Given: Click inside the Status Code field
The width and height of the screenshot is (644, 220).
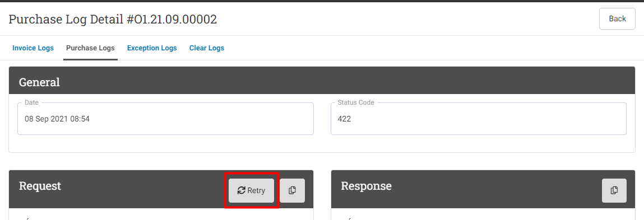Looking at the screenshot, I should (x=479, y=119).
